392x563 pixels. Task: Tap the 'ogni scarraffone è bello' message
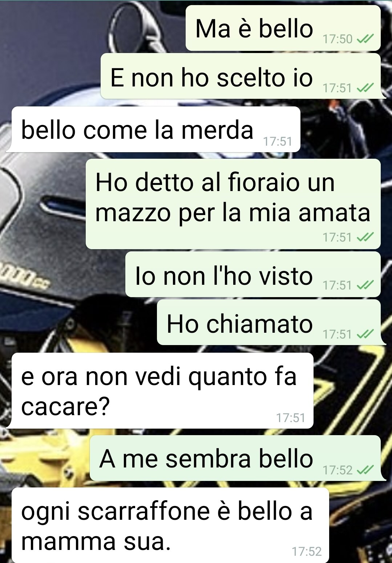pyautogui.click(x=170, y=525)
